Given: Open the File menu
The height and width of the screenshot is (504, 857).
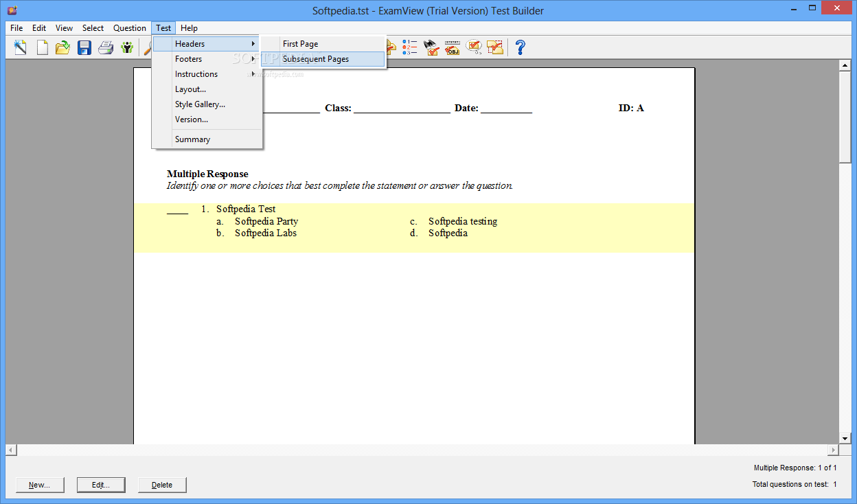Looking at the screenshot, I should 16,28.
